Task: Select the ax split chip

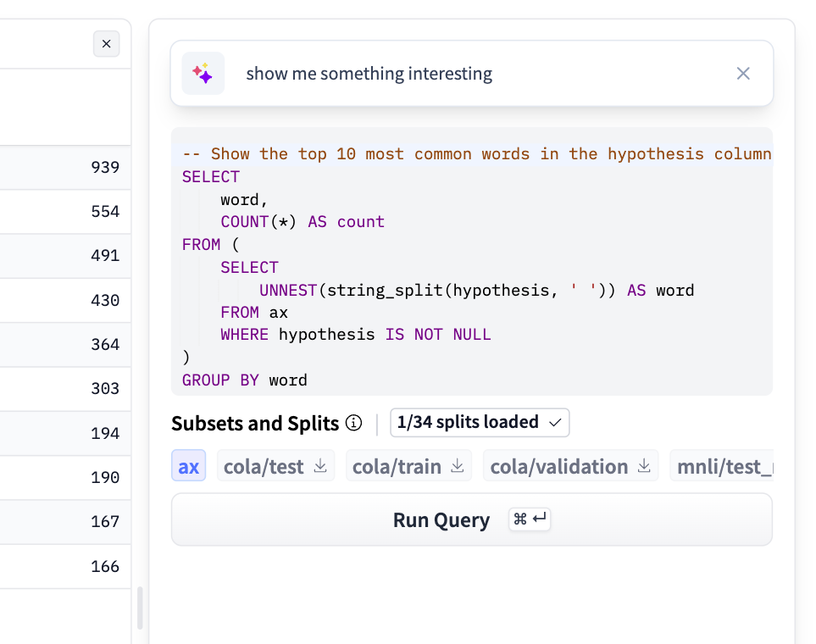Action: 188,466
